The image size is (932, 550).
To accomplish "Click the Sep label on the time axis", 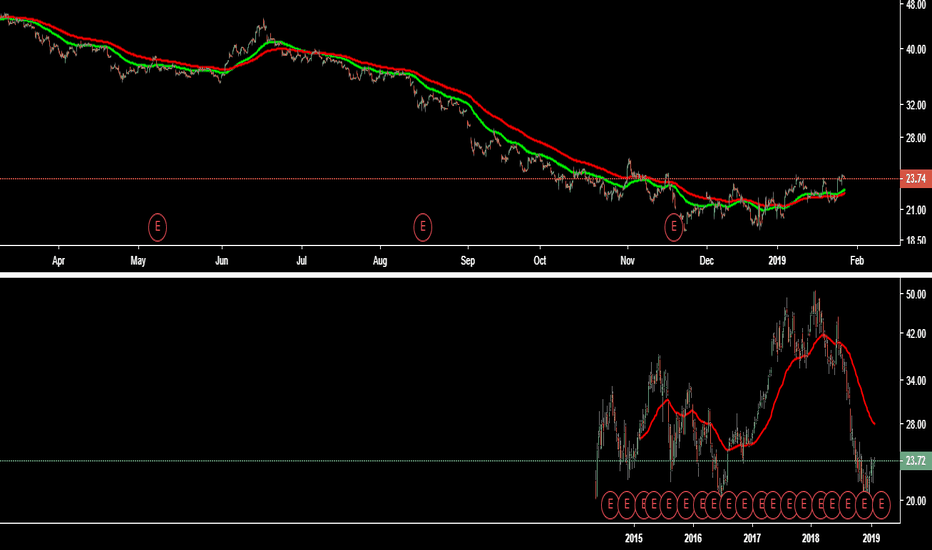I will (x=468, y=260).
